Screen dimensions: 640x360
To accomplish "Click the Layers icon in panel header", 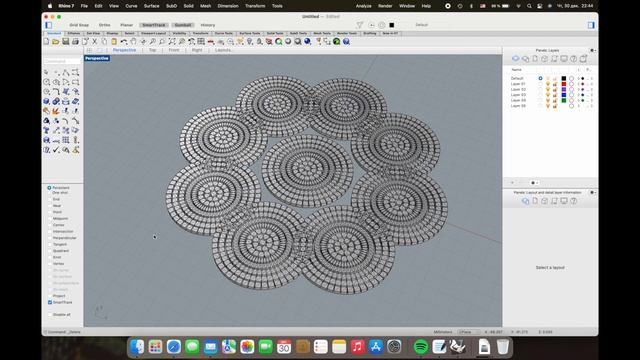I will (516, 59).
